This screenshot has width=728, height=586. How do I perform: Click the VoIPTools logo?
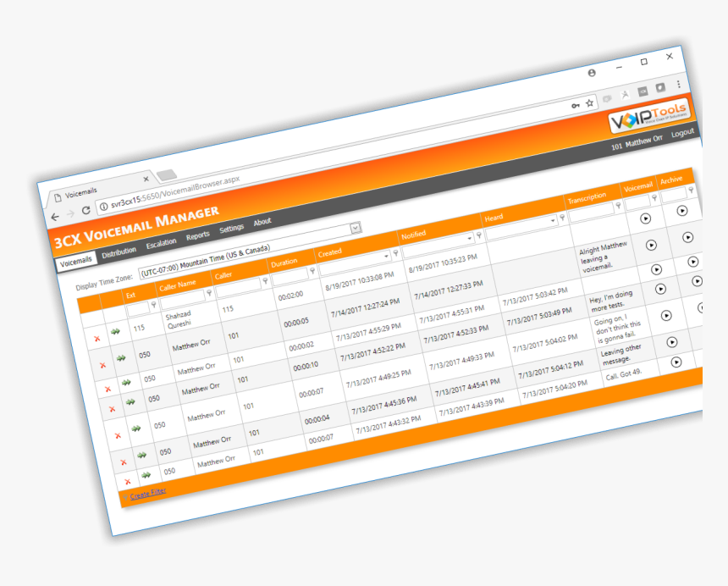coord(649,116)
